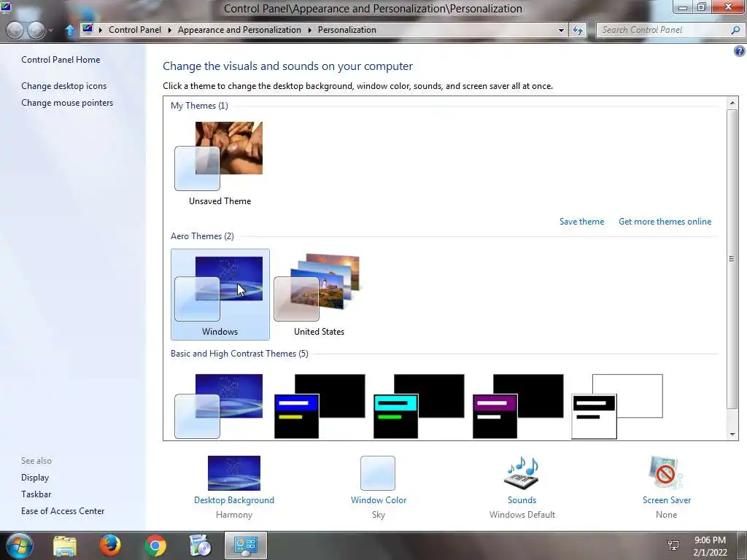Screen dimensions: 747x560
Task: Click Basic and High Contrast Themes (5) header
Action: coord(239,354)
